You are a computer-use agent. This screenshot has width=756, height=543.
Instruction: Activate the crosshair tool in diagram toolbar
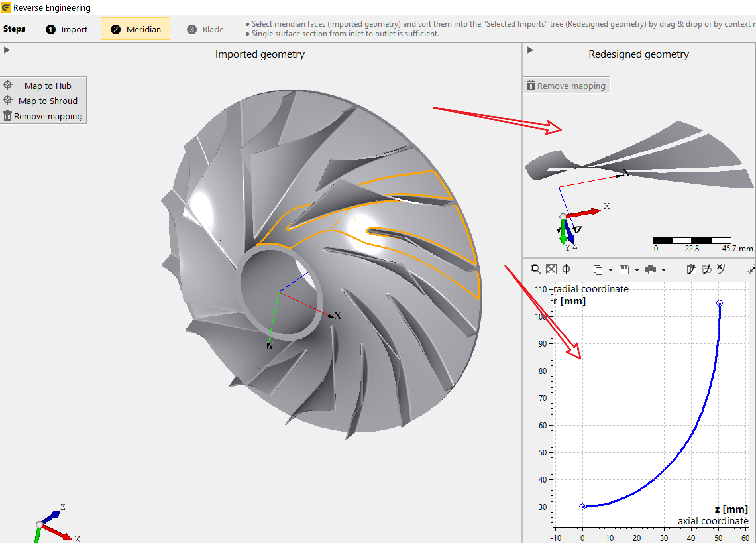click(566, 269)
